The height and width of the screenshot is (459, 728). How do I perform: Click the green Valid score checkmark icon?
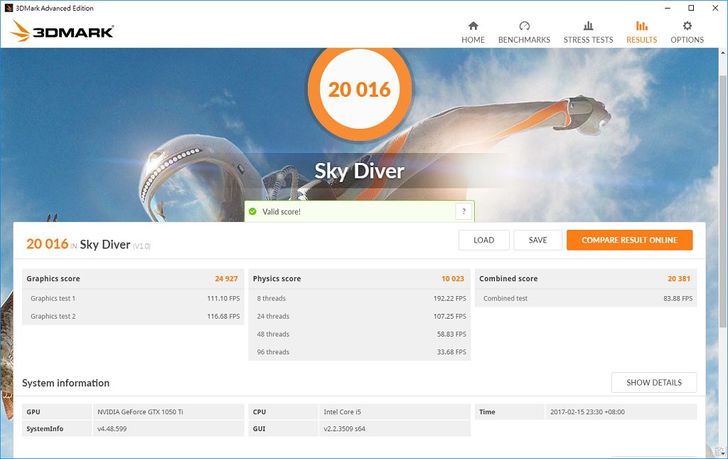pos(253,212)
